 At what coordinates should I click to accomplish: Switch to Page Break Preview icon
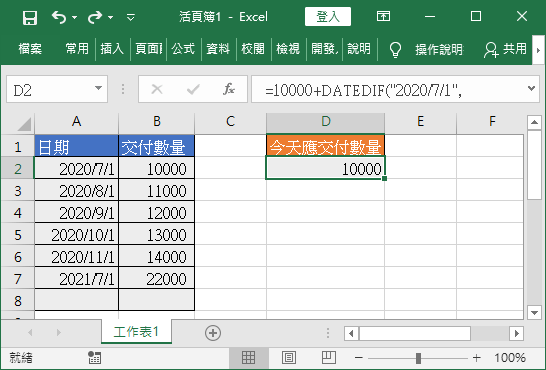328,357
